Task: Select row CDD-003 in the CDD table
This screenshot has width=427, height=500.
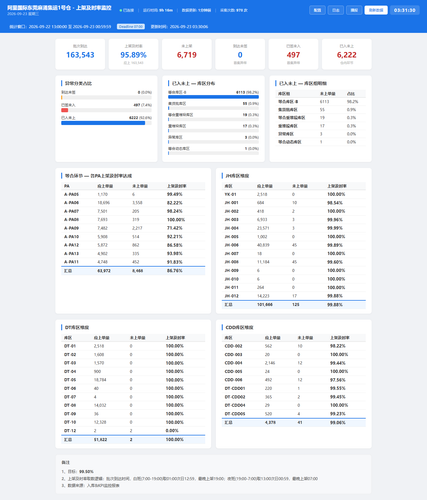Action: click(x=294, y=355)
